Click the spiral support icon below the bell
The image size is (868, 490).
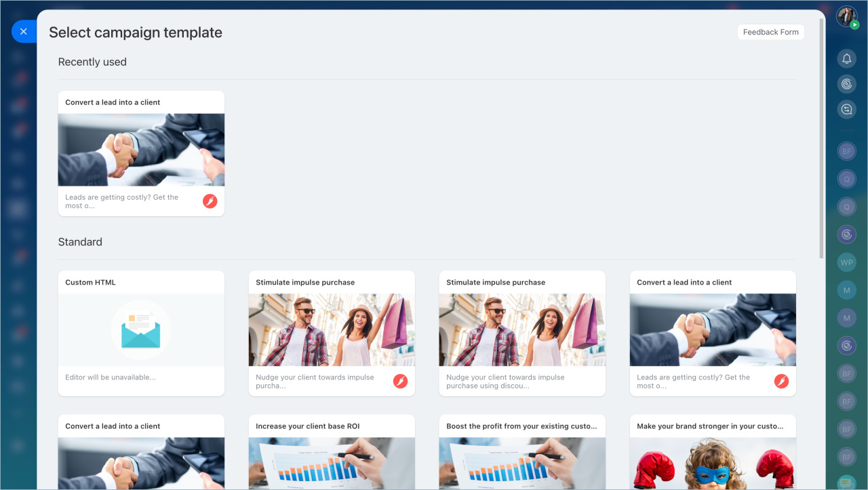coord(846,83)
